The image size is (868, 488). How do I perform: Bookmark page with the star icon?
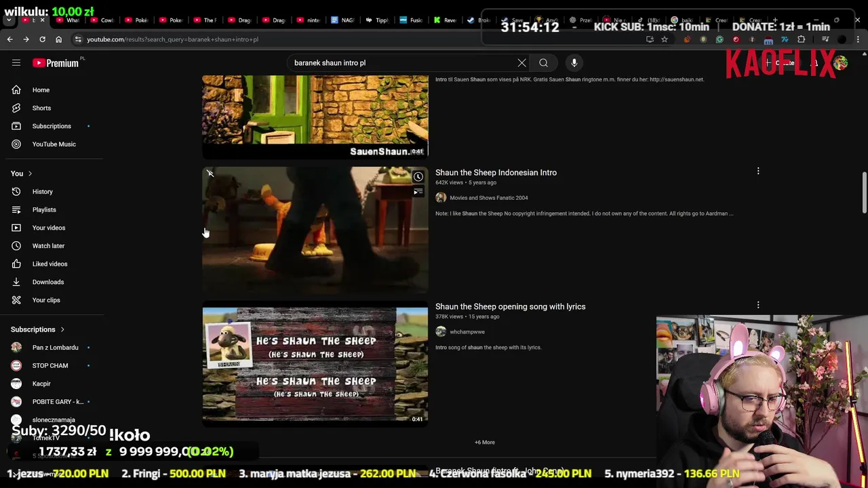665,39
